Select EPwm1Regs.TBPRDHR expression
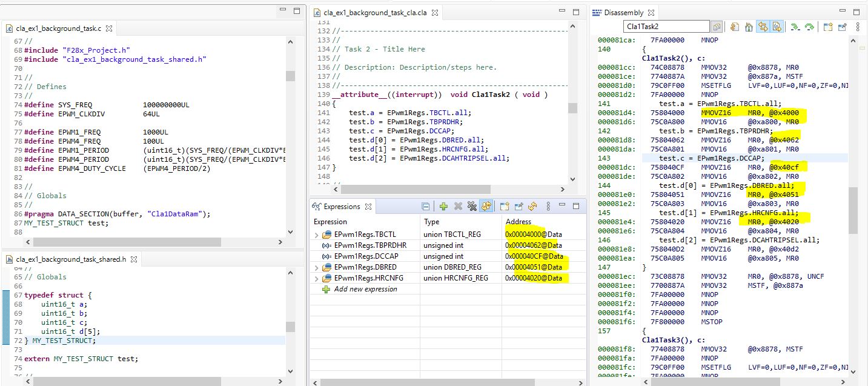The height and width of the screenshot is (386, 868). coord(370,245)
